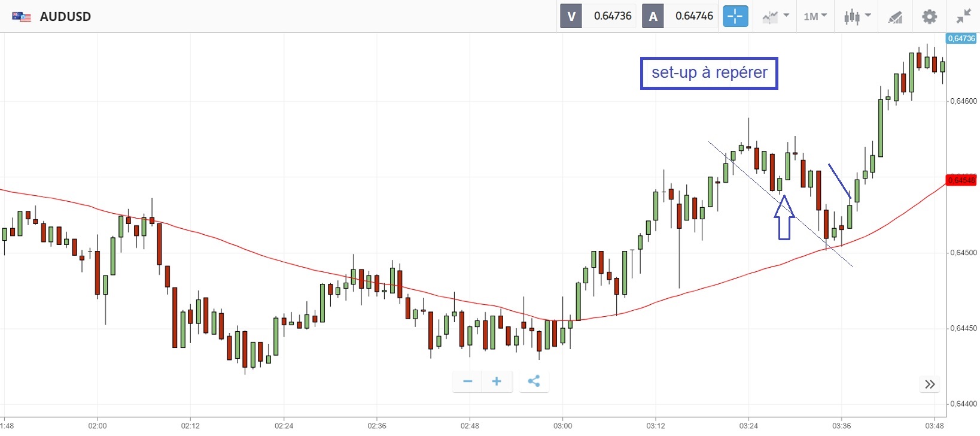Click the blue 0.64736 current price tag

coord(961,38)
